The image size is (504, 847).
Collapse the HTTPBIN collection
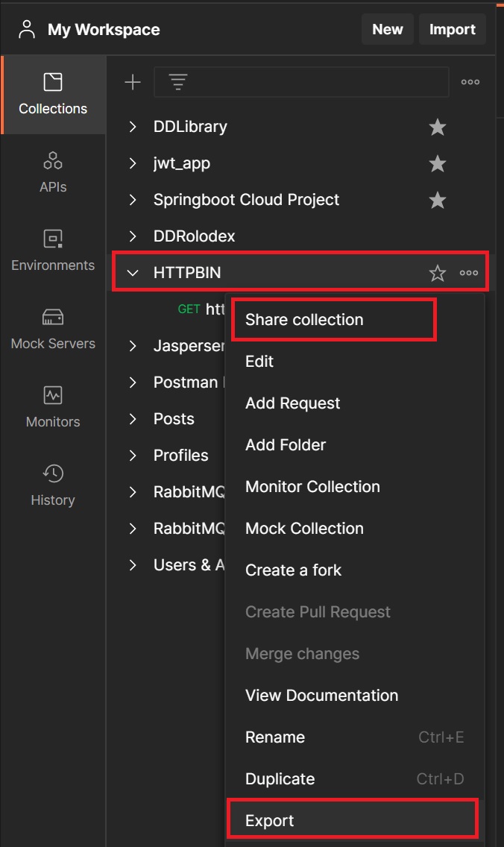[133, 273]
